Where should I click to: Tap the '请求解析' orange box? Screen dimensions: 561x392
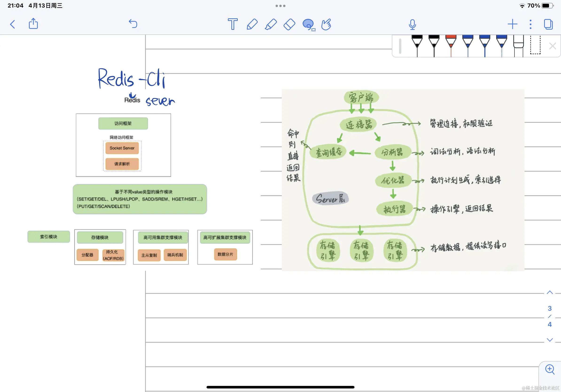point(122,164)
